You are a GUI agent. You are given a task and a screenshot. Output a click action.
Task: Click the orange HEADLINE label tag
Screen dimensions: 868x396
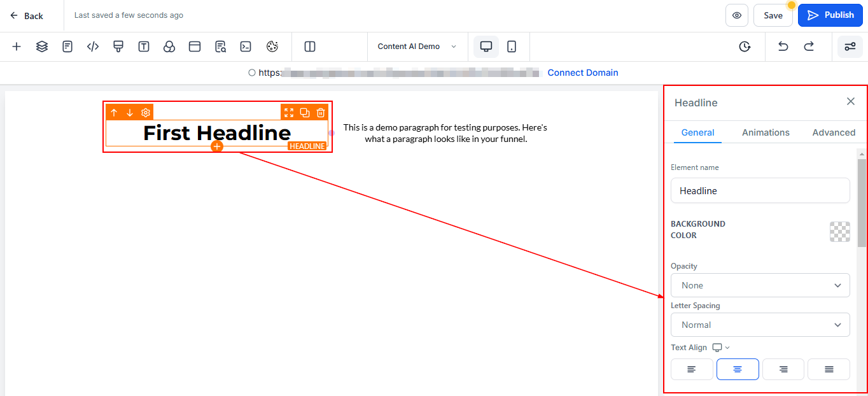[x=307, y=146]
